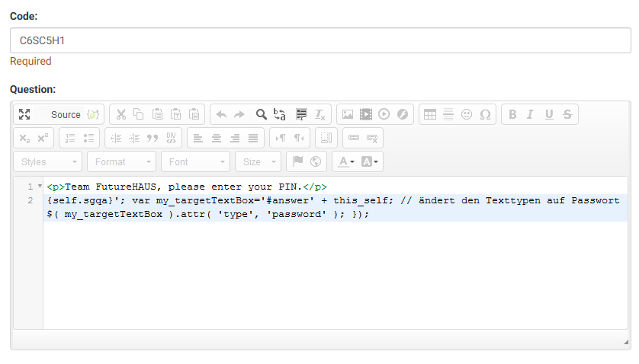The width and height of the screenshot is (639, 364).
Task: Click the Replace icon in toolbar
Action: click(x=280, y=114)
